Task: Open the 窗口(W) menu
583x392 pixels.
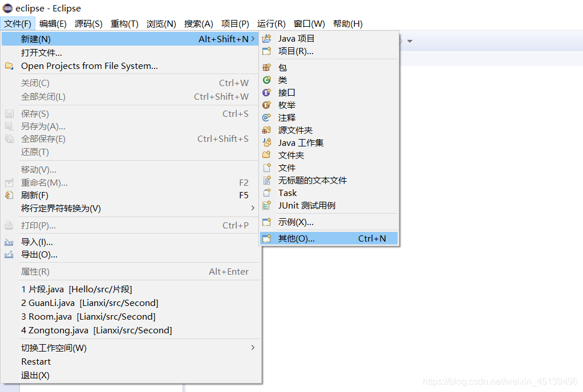Action: click(x=309, y=24)
